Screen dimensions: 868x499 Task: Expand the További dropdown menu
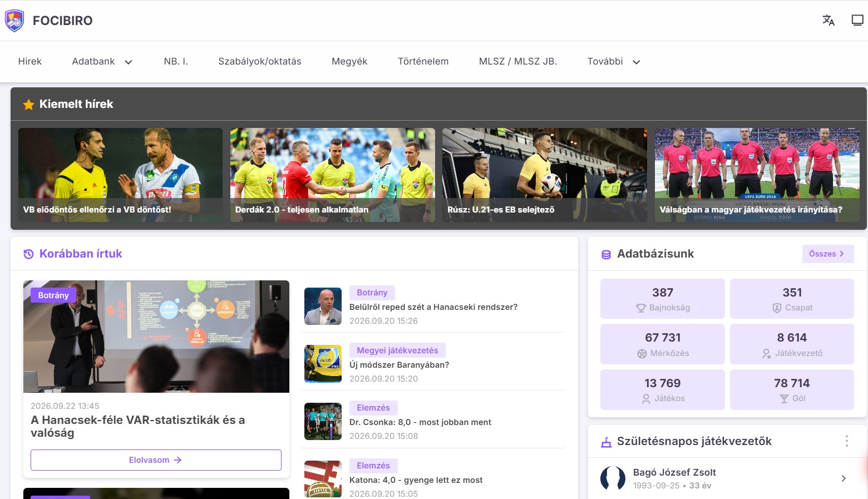click(x=614, y=62)
